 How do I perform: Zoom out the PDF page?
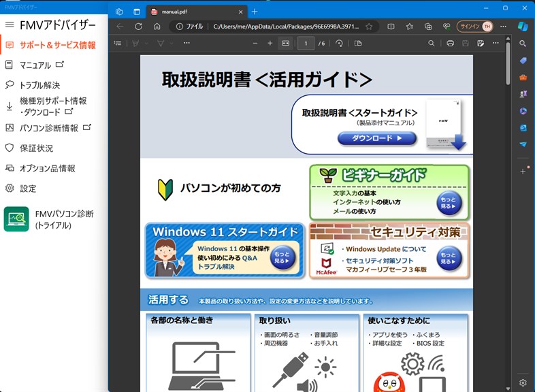pos(255,44)
